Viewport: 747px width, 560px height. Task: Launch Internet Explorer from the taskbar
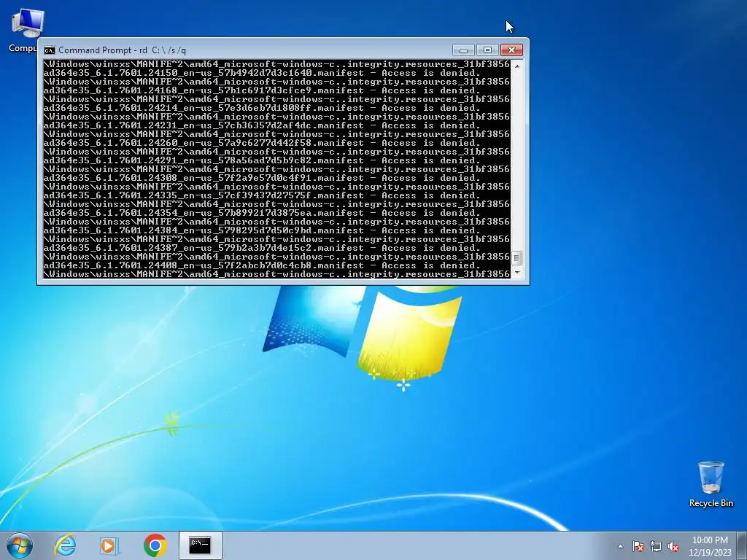[65, 545]
